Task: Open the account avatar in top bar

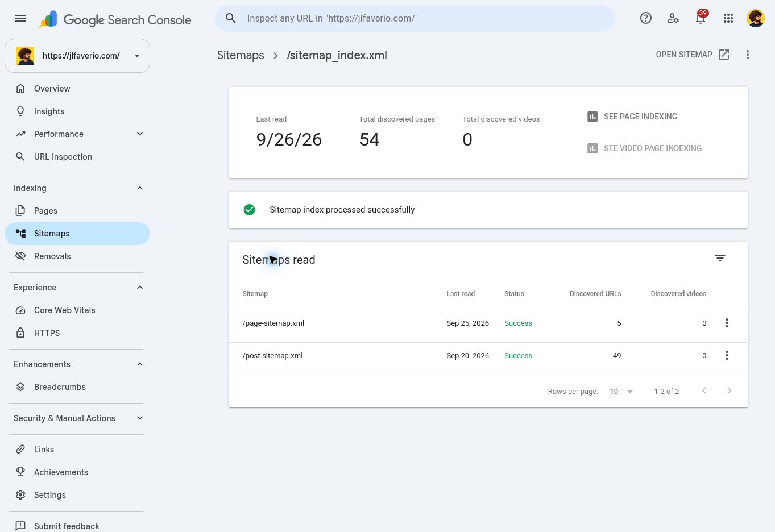Action: coord(756,18)
